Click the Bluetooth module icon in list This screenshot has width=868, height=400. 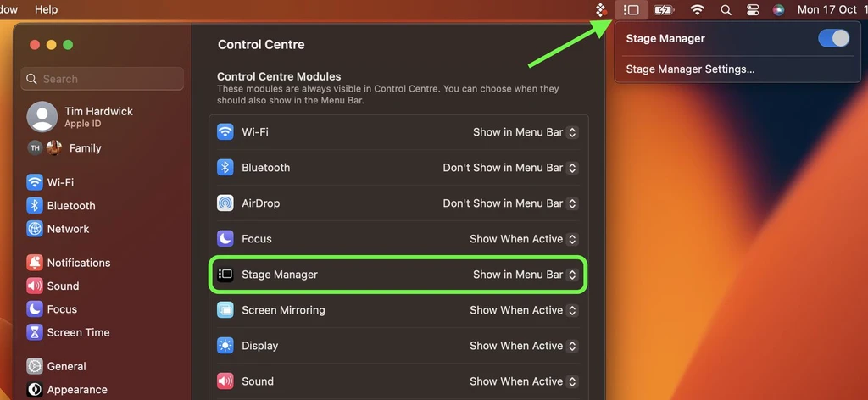pyautogui.click(x=225, y=168)
